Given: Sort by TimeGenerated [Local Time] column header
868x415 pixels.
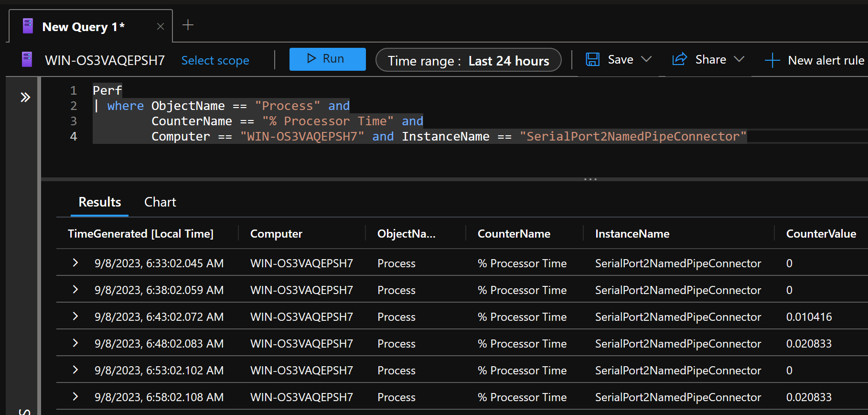Looking at the screenshot, I should pyautogui.click(x=140, y=234).
